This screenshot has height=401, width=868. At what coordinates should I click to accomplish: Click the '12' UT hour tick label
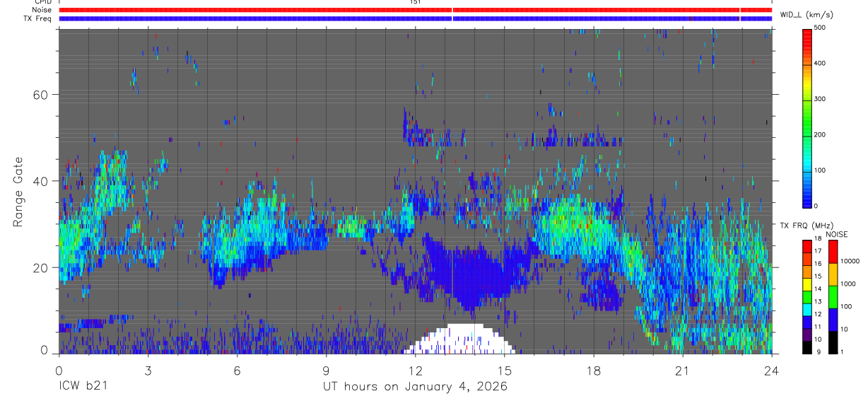click(x=415, y=370)
